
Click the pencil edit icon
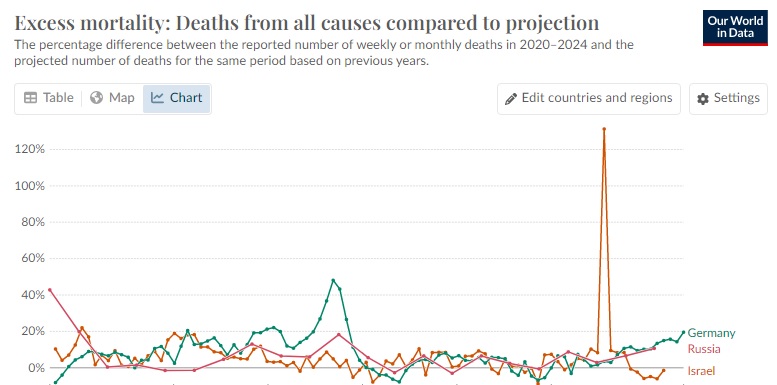tap(510, 99)
